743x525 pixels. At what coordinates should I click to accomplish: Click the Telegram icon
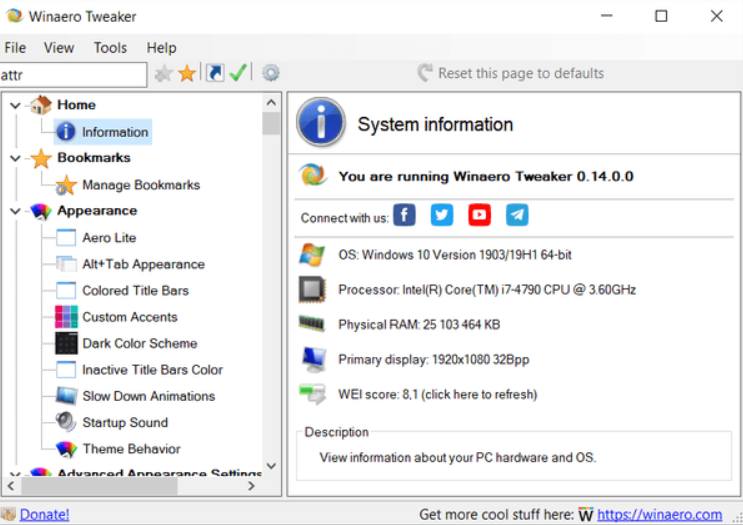[517, 215]
